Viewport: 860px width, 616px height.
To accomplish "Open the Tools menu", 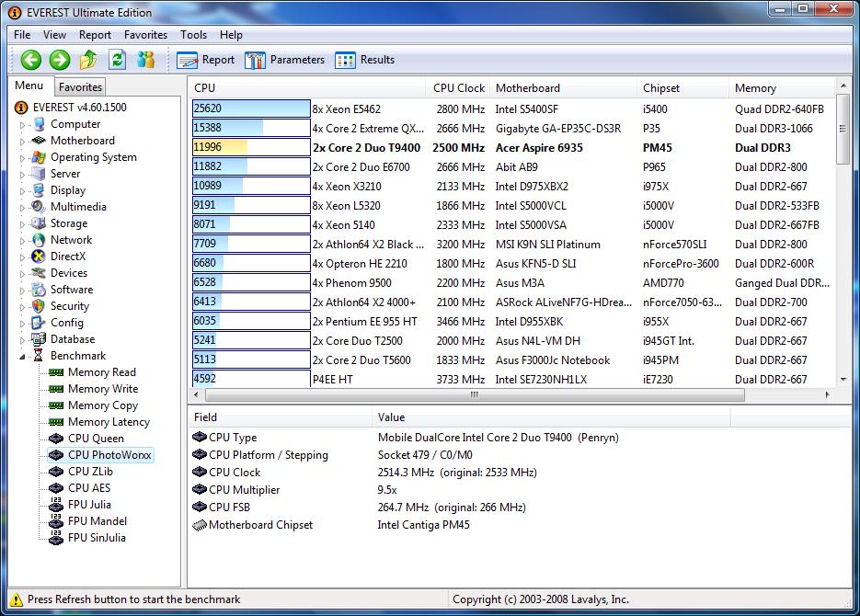I will pos(193,35).
